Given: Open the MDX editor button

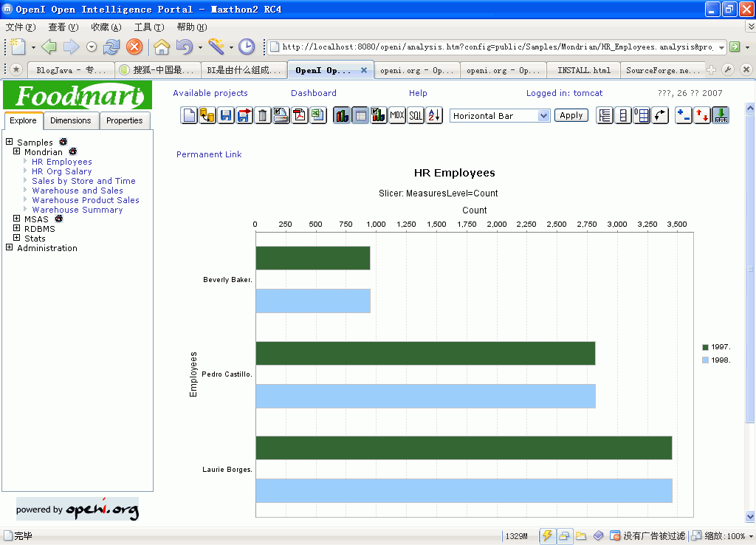Looking at the screenshot, I should point(396,116).
